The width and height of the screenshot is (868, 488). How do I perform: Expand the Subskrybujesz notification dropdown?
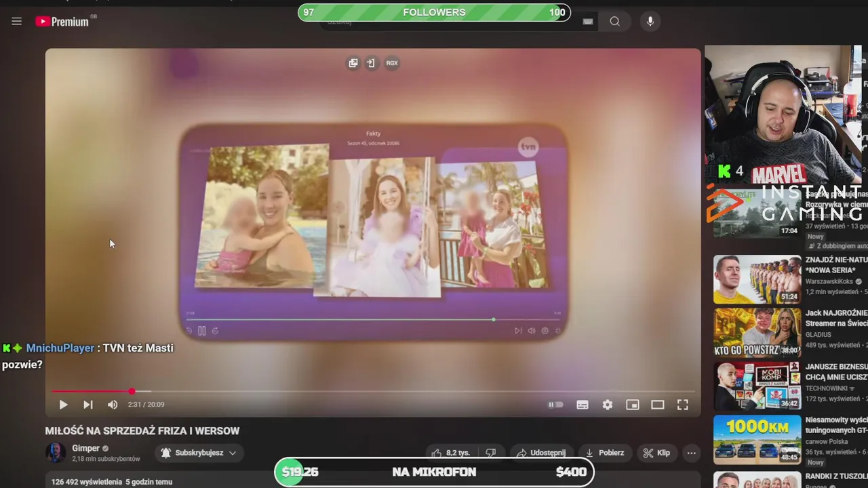[x=199, y=453]
